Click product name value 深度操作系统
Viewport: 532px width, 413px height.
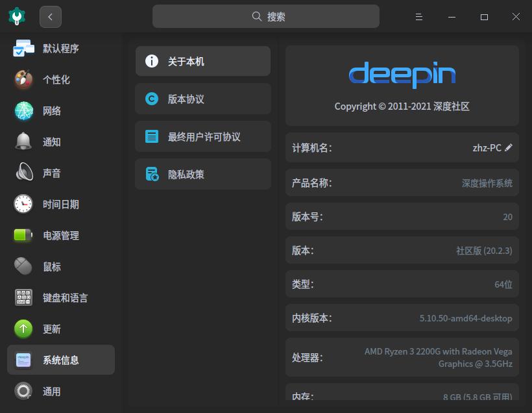pyautogui.click(x=487, y=183)
